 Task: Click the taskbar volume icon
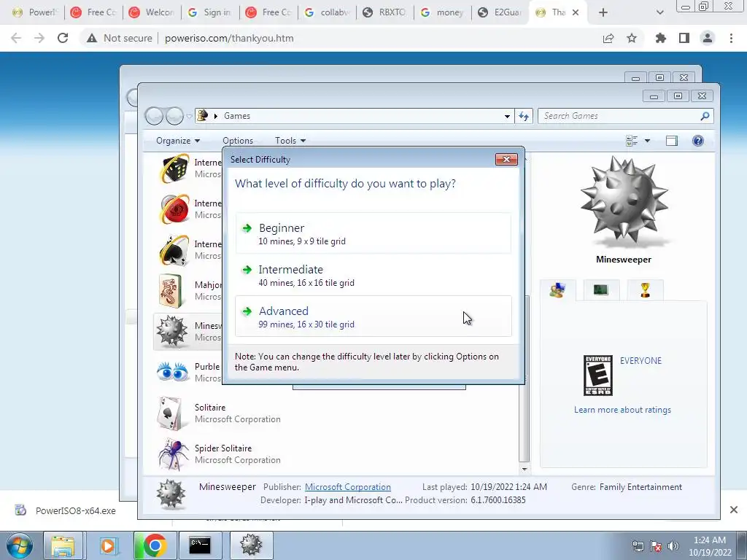(673, 545)
